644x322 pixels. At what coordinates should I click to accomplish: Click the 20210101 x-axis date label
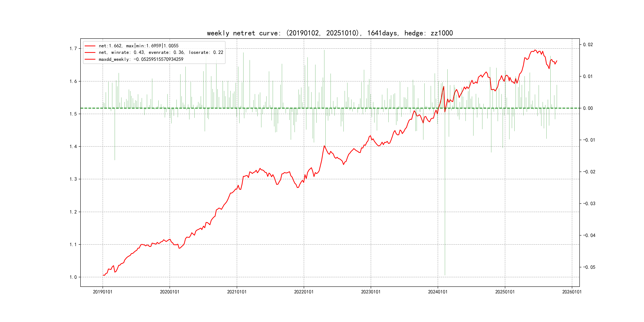pos(237,292)
